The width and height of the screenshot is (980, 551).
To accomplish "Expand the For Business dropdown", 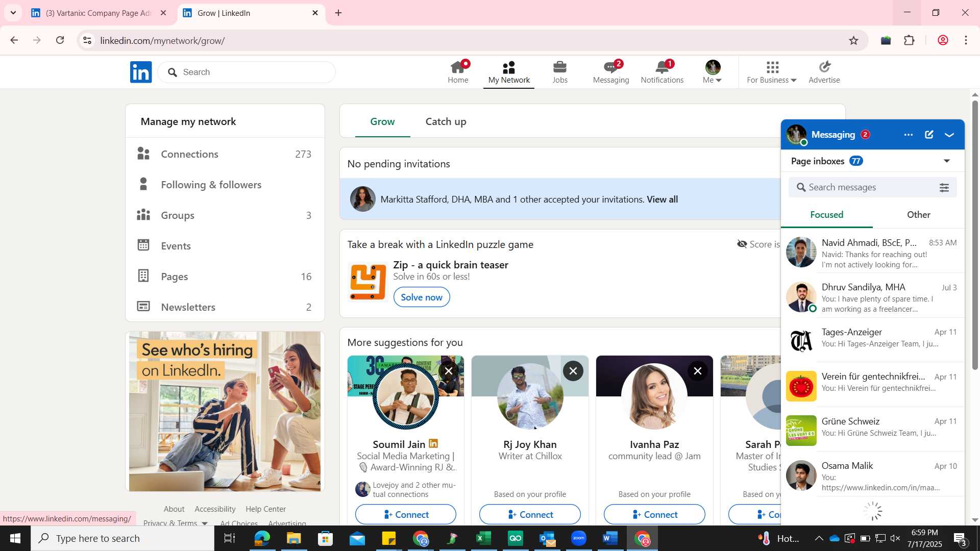I will (x=772, y=72).
